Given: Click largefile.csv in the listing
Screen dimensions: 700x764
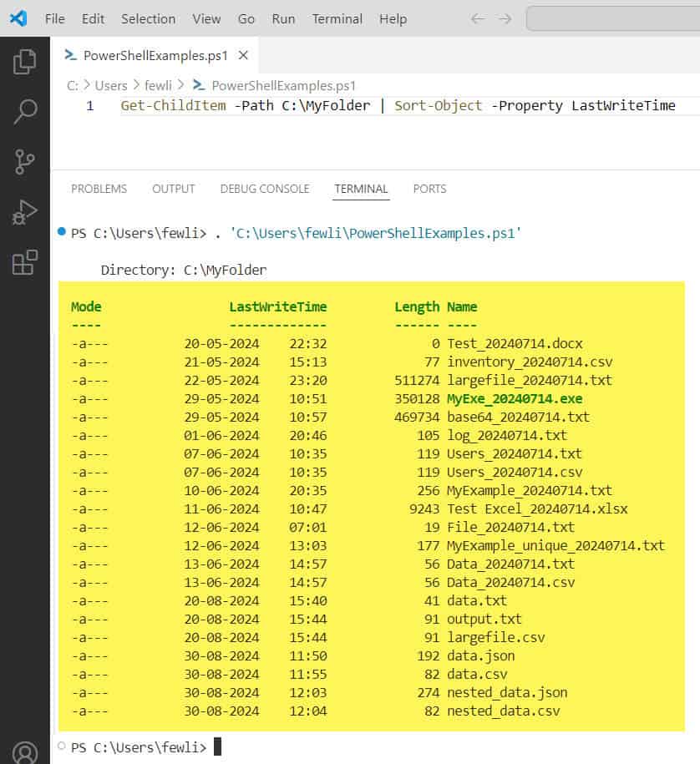Looking at the screenshot, I should 495,637.
